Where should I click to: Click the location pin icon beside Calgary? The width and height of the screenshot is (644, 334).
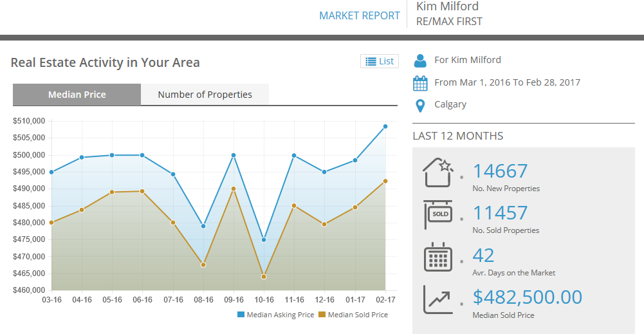point(420,106)
